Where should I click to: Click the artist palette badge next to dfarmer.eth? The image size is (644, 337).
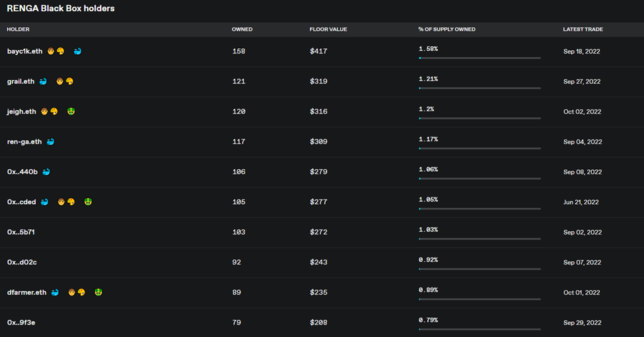81,292
